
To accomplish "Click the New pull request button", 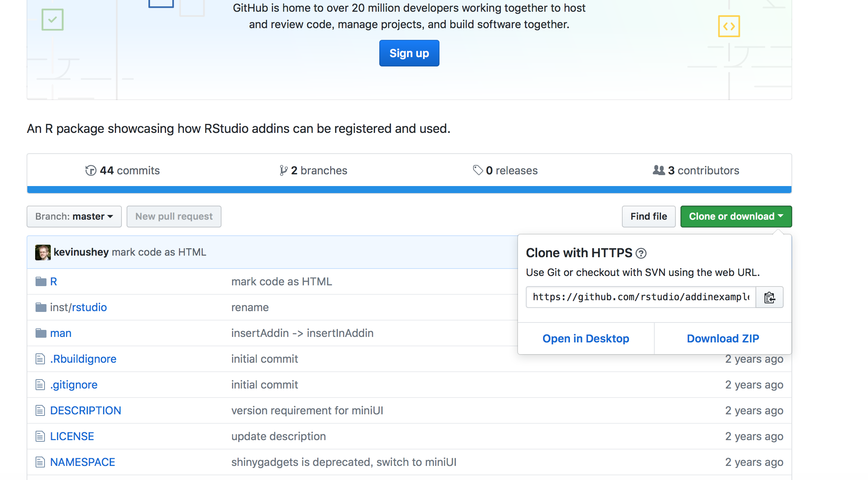I will click(x=174, y=217).
